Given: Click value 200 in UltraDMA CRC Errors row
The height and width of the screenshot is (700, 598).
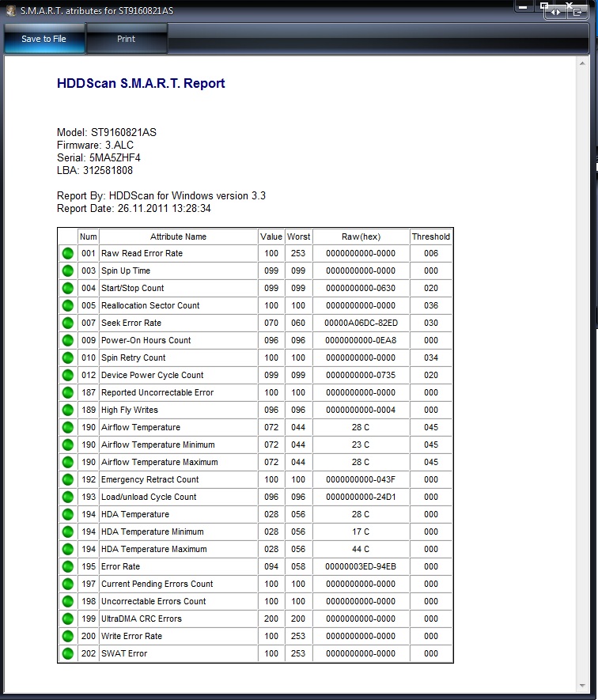Looking at the screenshot, I should tap(271, 619).
